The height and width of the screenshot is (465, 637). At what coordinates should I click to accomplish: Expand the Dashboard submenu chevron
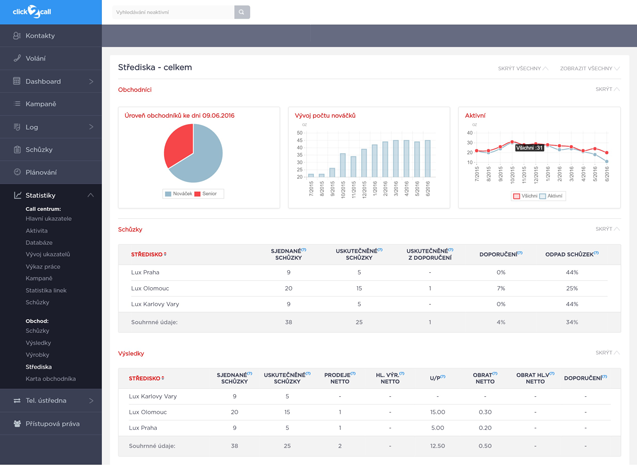[x=91, y=82]
